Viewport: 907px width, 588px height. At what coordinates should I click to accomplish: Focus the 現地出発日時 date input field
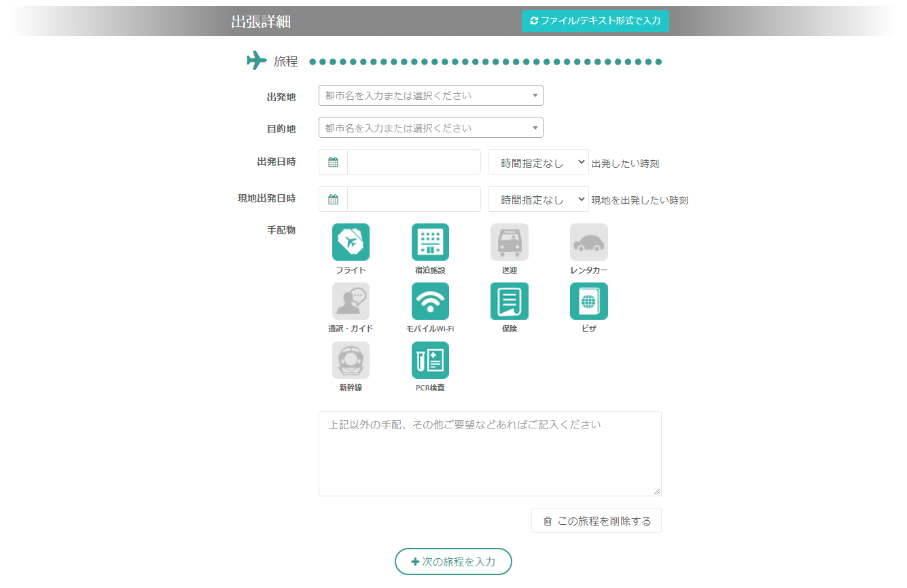click(x=414, y=199)
